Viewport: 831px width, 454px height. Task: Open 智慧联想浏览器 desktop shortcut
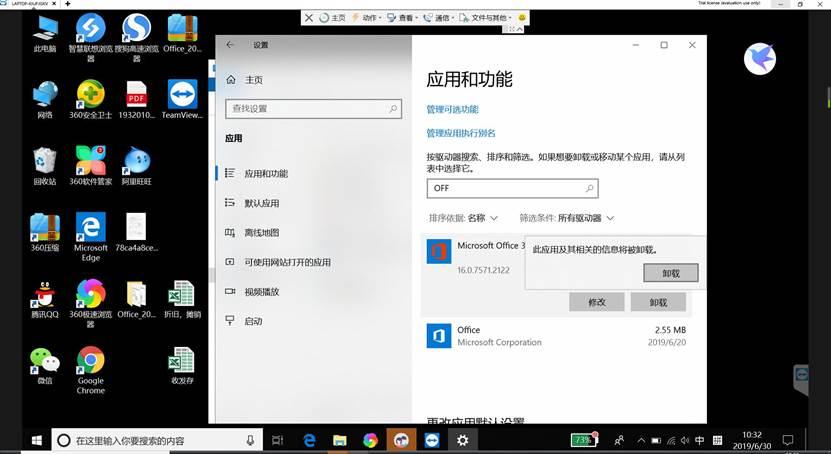[x=91, y=37]
